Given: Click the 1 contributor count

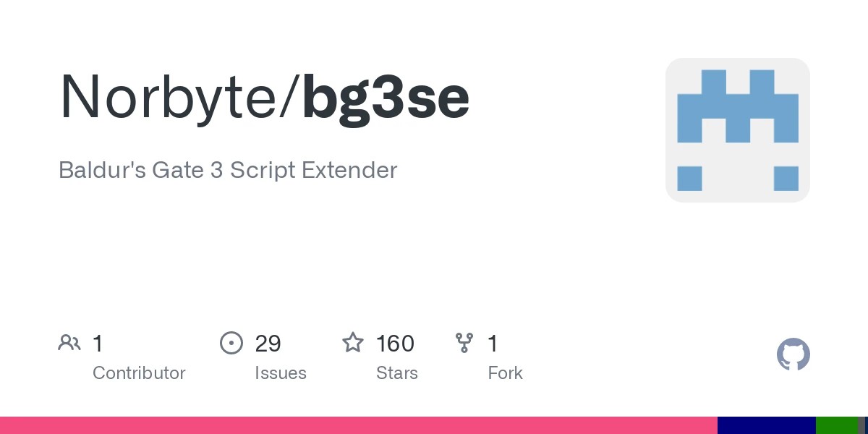Looking at the screenshot, I should tap(98, 344).
